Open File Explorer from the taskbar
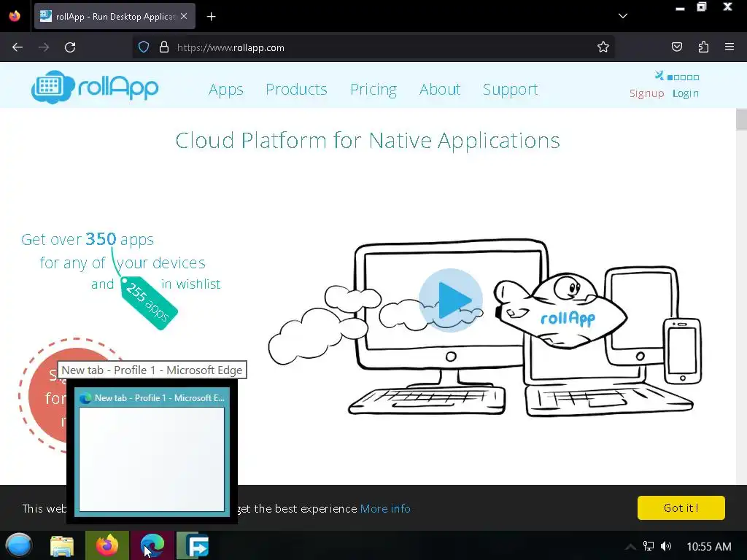The height and width of the screenshot is (560, 747). tap(62, 545)
